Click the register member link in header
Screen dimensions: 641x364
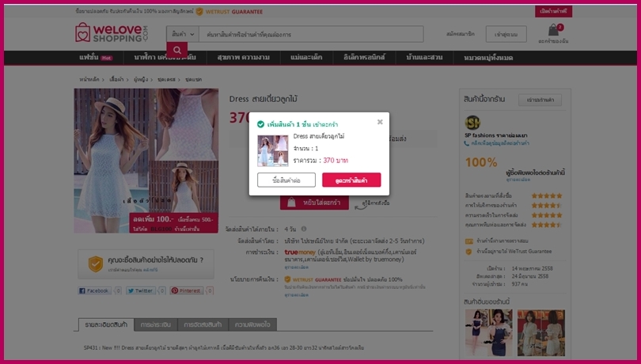(x=461, y=34)
